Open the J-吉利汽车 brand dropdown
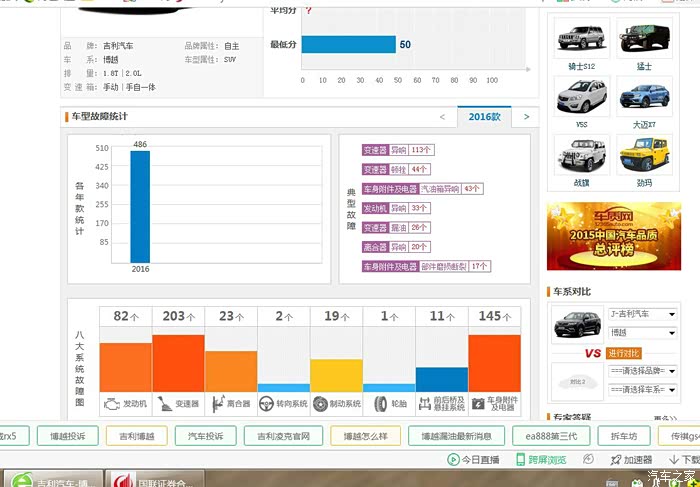Screen dimensions: 700x487 tap(642, 314)
